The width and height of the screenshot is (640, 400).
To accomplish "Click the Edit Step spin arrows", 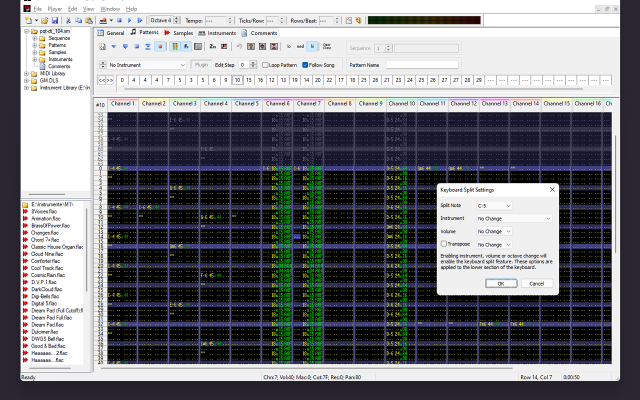I will tap(253, 65).
